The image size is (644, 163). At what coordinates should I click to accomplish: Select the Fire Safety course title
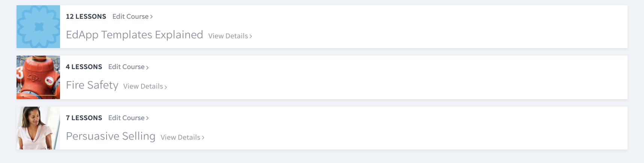[x=92, y=85]
